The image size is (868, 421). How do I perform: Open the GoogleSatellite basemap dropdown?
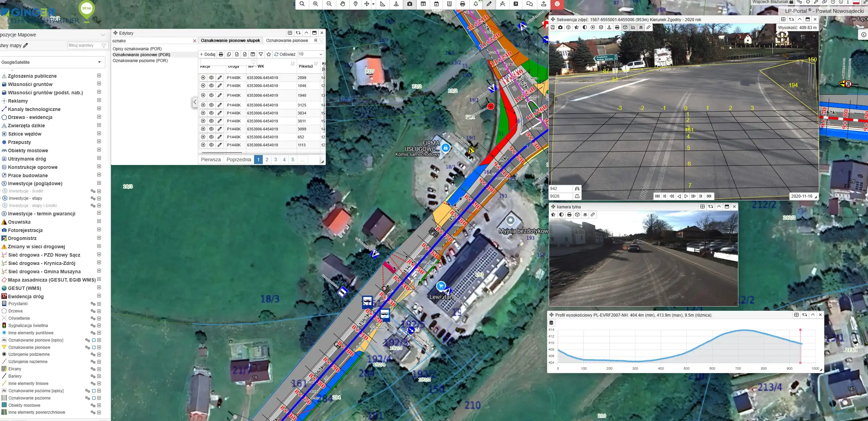pos(99,62)
